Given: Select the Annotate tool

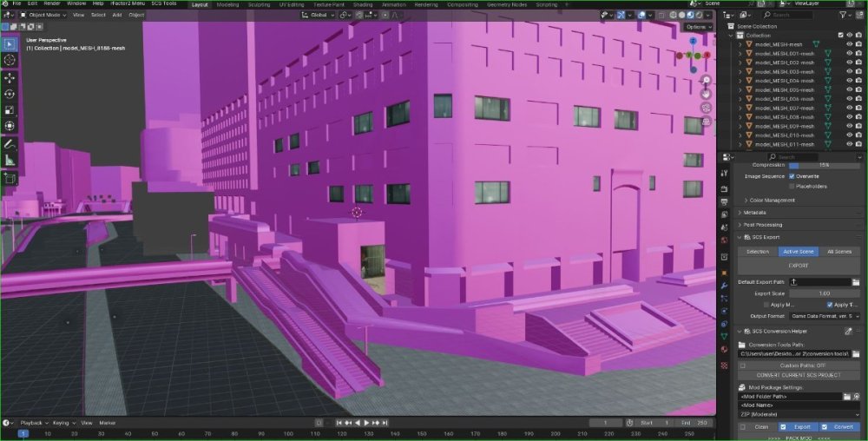Looking at the screenshot, I should pos(10,144).
